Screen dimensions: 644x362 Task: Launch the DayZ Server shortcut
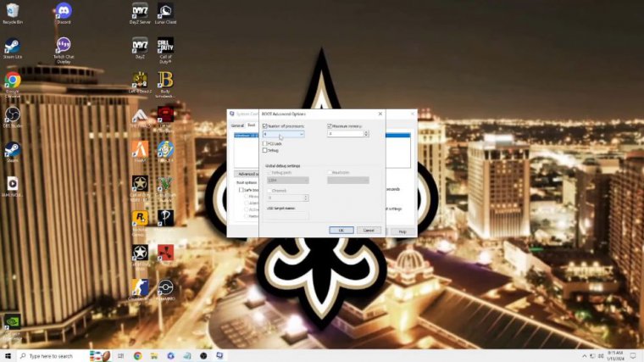point(140,12)
